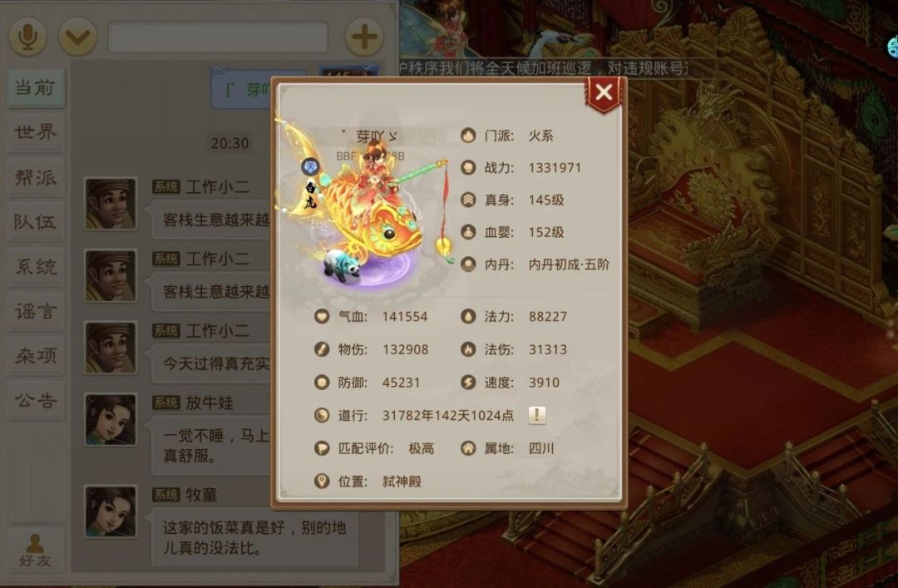Tap the 放牛娃 avatar portrait
This screenshot has height=588, width=898.
(x=111, y=419)
